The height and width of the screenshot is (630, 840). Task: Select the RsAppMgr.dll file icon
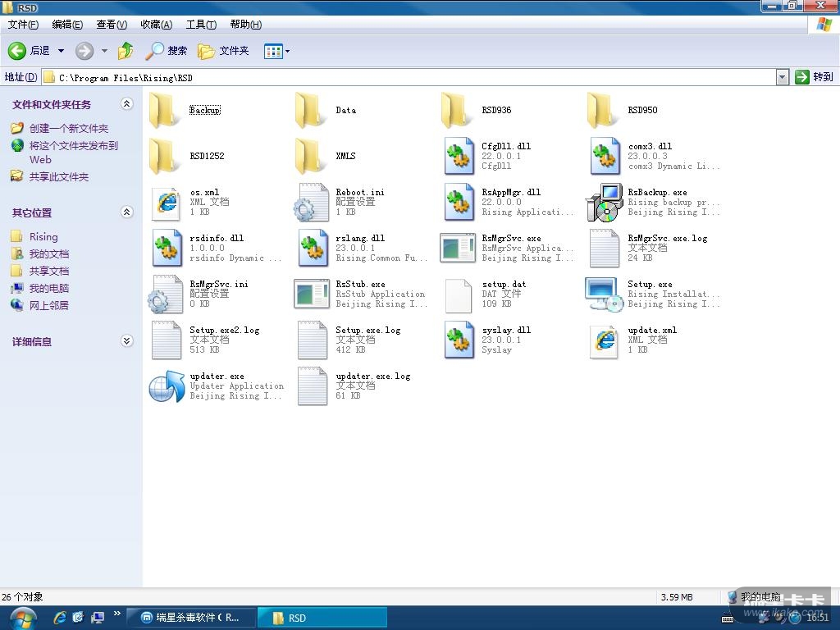pyautogui.click(x=459, y=202)
